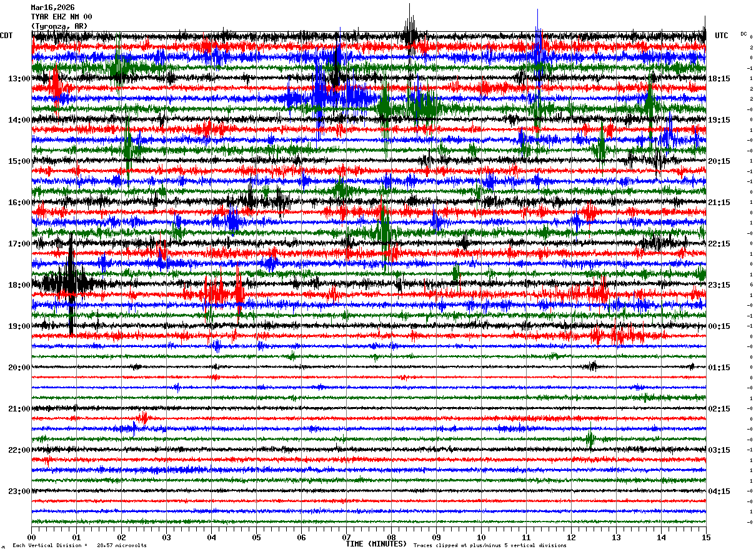
Task: Select the 13:00 CDT time label
Action: (x=19, y=79)
